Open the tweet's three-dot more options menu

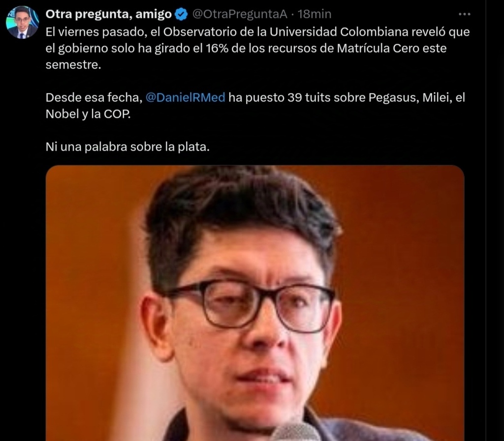tap(464, 14)
